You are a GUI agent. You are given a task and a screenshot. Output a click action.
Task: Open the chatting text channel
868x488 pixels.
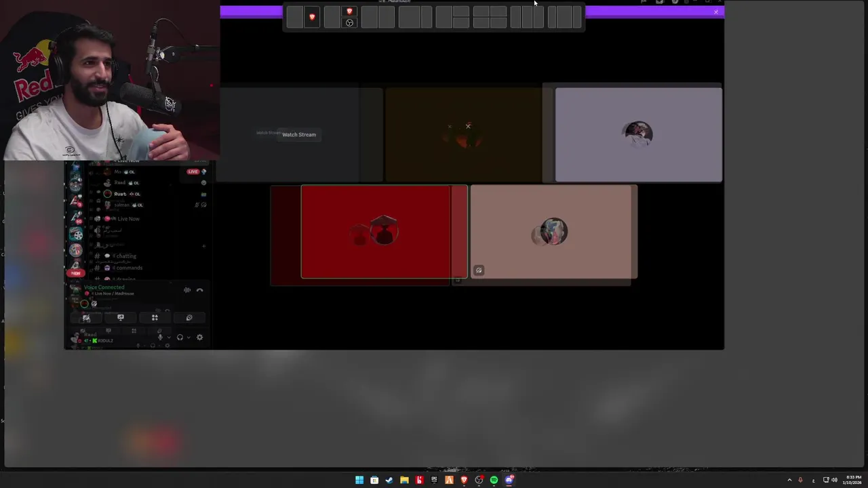pos(124,256)
